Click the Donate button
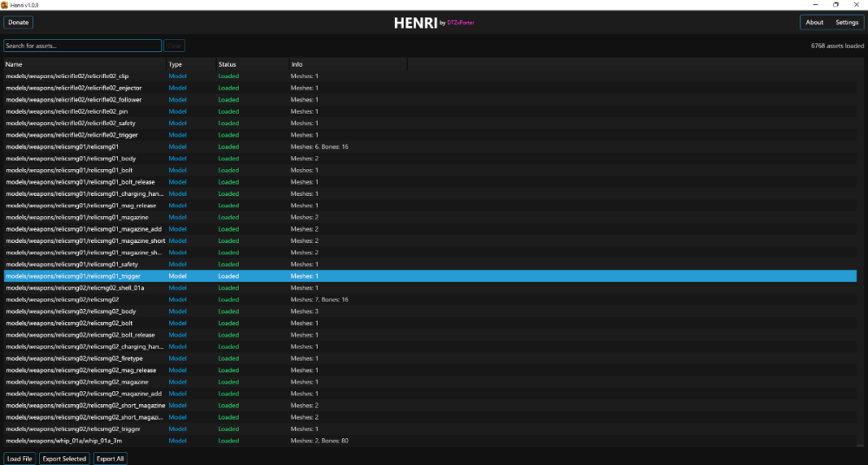Screen dimensions: 868x465 [x=18, y=23]
